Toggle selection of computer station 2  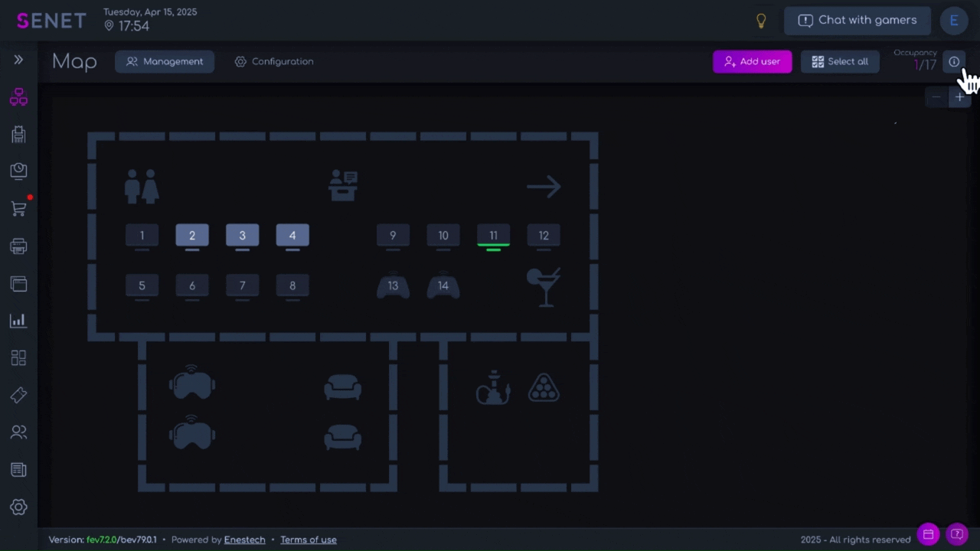coord(192,236)
